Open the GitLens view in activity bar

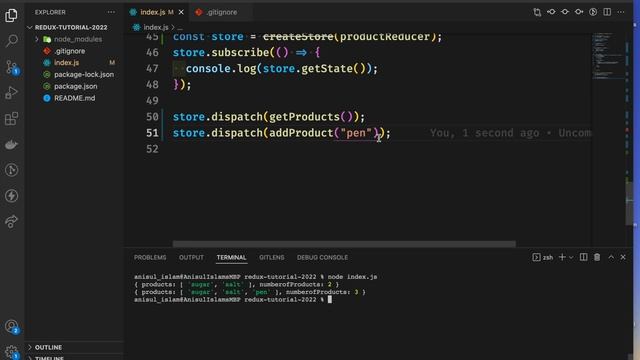coord(11,170)
